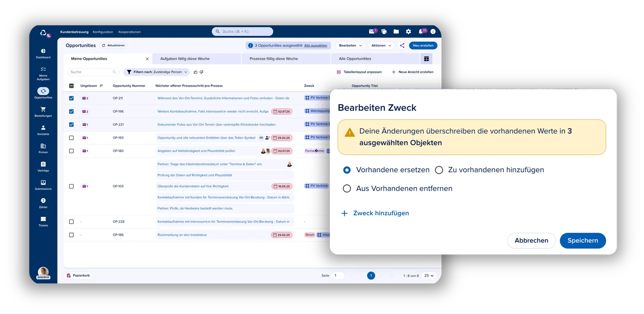Click the user avatar with SANDBOX label

coord(43,273)
